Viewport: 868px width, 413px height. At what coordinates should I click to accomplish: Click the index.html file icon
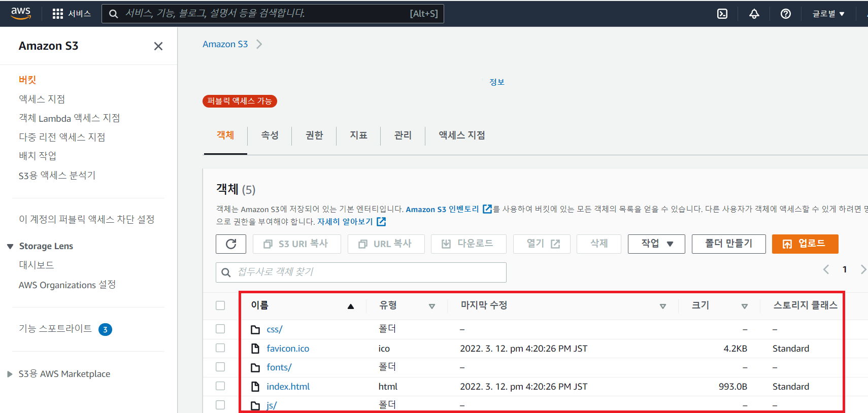tap(255, 387)
